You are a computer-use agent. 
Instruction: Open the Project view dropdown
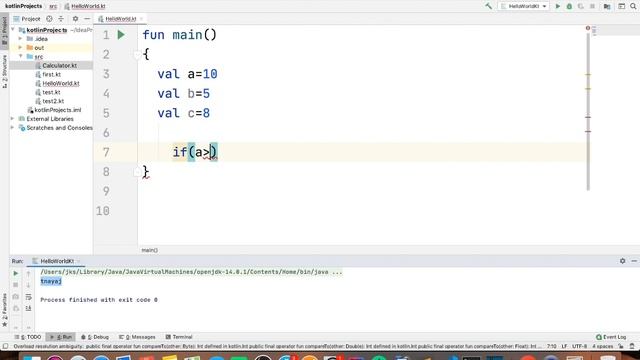27,19
